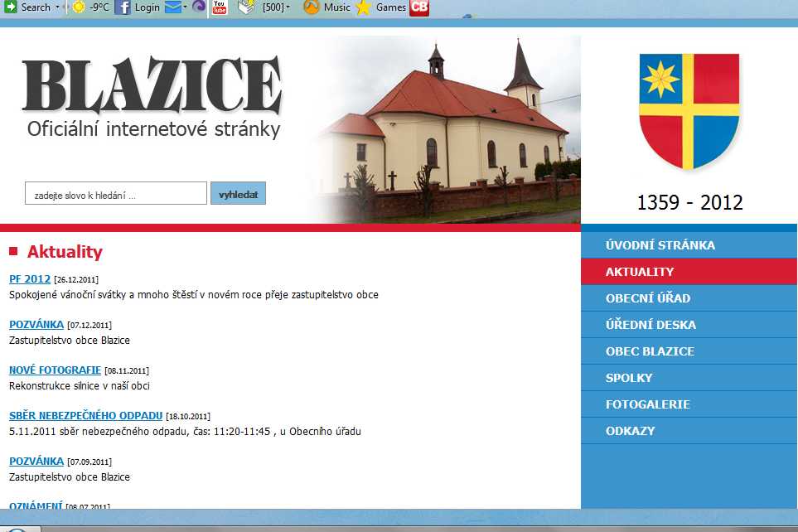Click 'Oficiální internetové stránky' subtitle
Screen dimensions: 798x532
153,129
